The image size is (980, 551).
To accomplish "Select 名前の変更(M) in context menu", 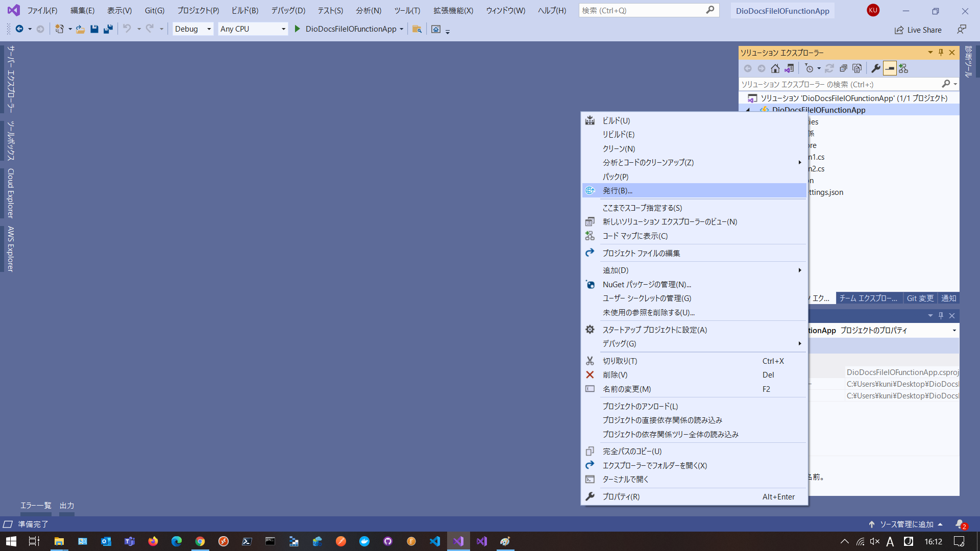I will click(694, 389).
